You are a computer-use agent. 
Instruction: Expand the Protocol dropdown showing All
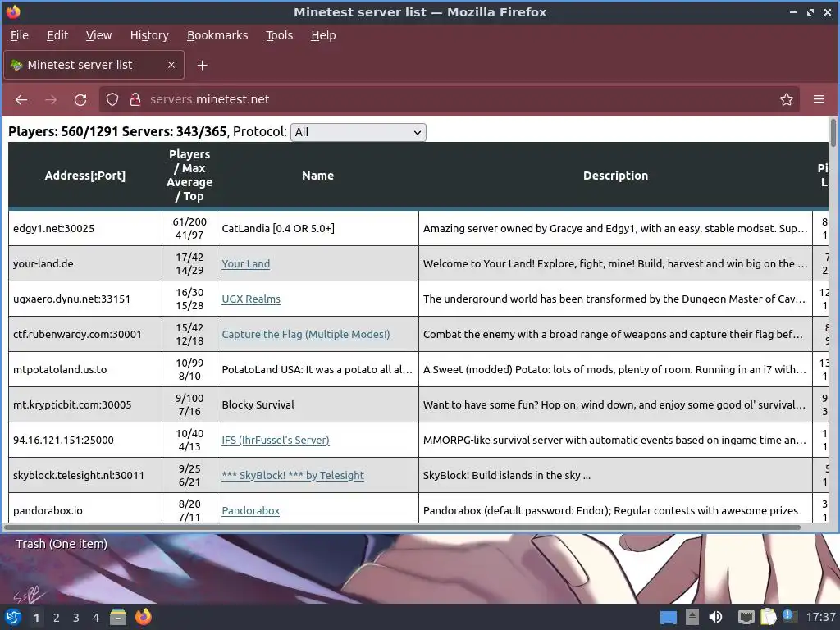358,132
